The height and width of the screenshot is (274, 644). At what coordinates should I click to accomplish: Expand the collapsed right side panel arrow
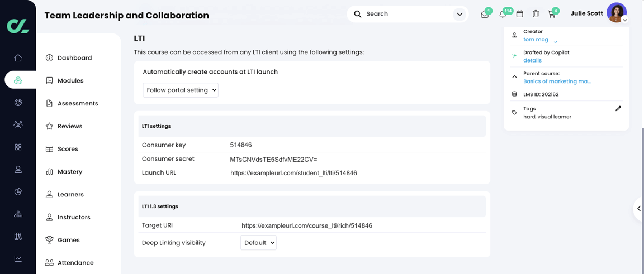point(638,209)
